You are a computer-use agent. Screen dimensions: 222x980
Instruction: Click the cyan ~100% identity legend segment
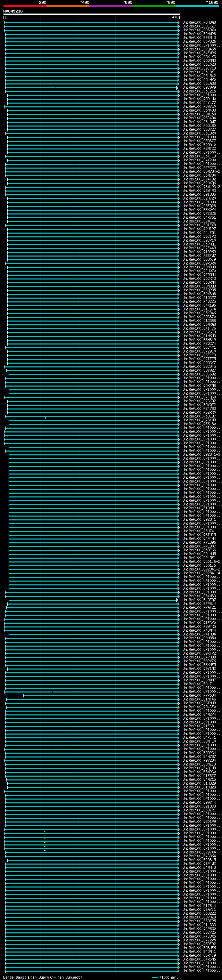point(197,6)
